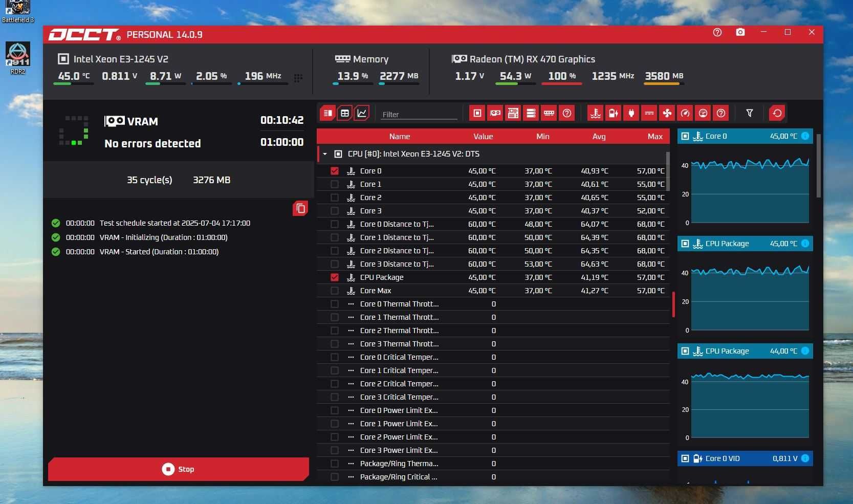
Task: Click the elapsed time 00:10:42
Action: tap(282, 120)
